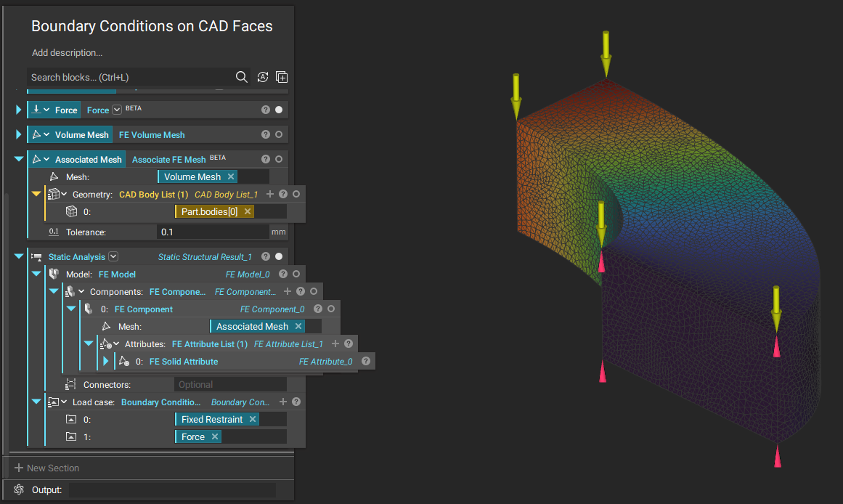Click help icon on FE Component_0 row
This screenshot has width=843, height=504.
pyautogui.click(x=318, y=309)
